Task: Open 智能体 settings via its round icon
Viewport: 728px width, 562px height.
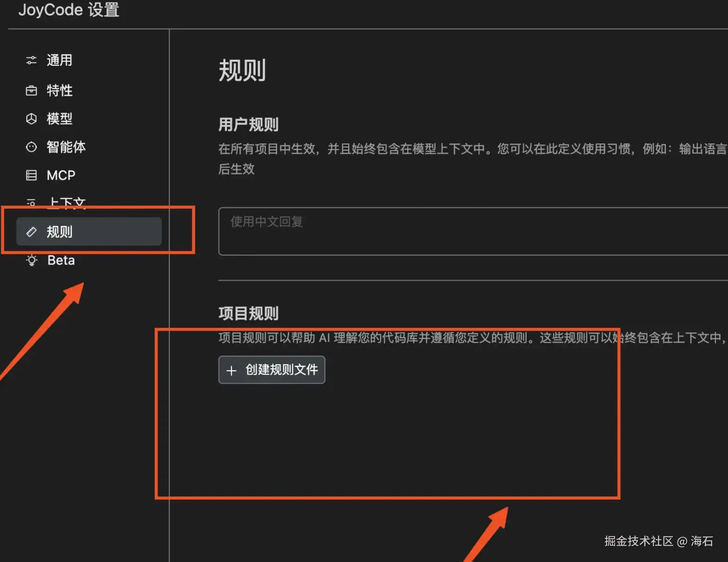Action: tap(31, 147)
